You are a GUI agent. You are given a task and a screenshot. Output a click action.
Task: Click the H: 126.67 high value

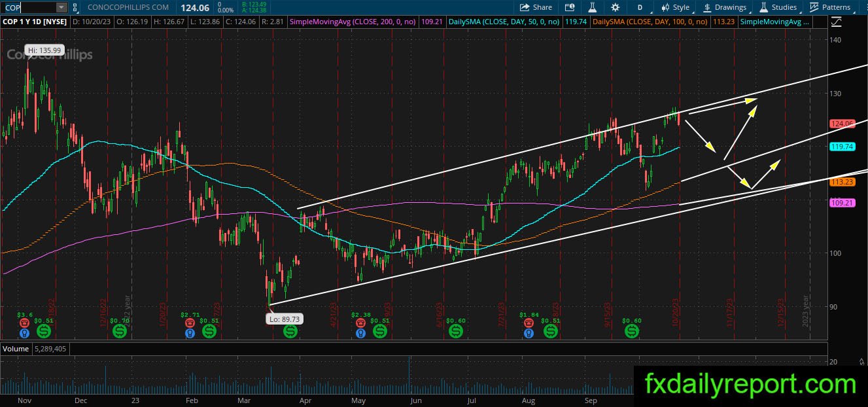click(x=170, y=22)
